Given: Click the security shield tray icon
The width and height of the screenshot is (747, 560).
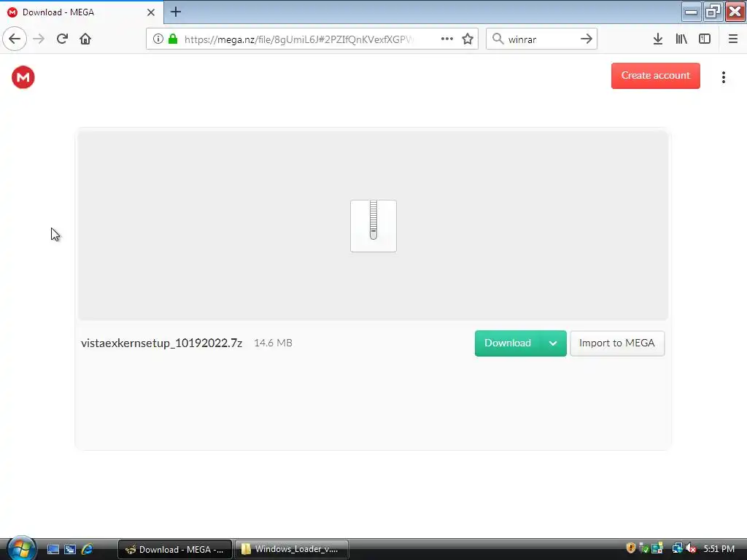Looking at the screenshot, I should click(x=631, y=548).
